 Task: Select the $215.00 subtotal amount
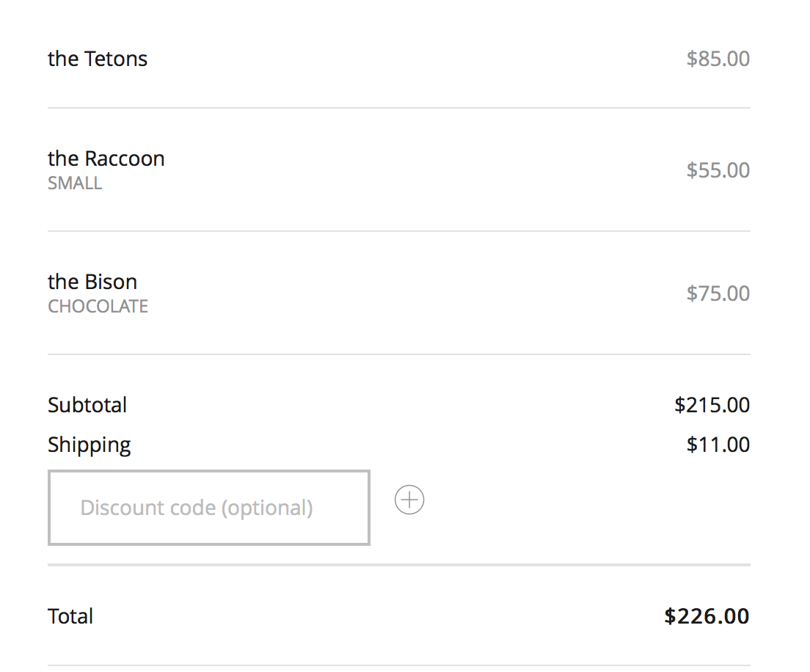pyautogui.click(x=712, y=405)
